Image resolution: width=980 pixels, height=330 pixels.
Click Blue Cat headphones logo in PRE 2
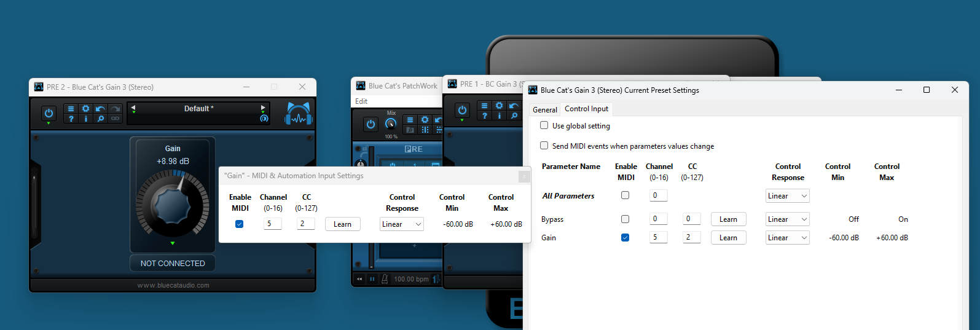[x=299, y=113]
